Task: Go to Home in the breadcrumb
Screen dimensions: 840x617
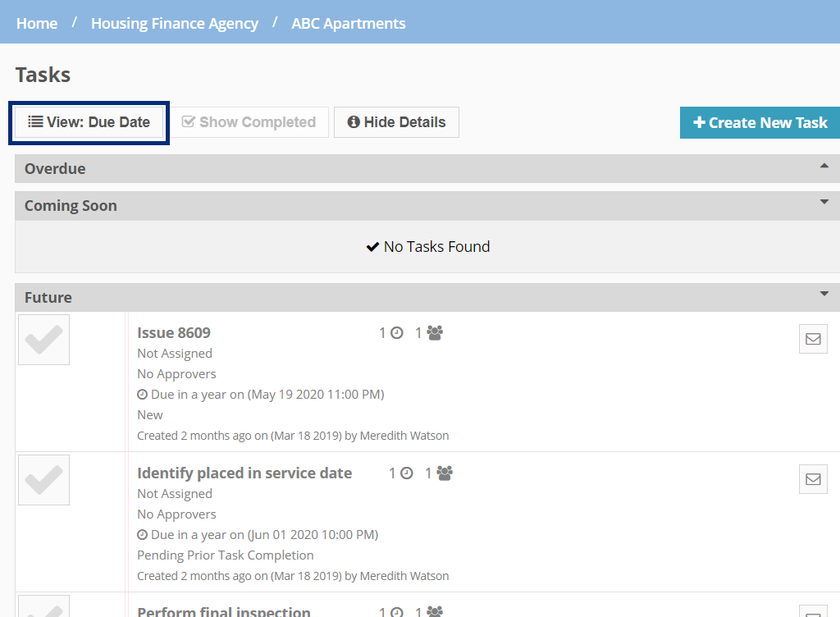Action: (x=37, y=23)
